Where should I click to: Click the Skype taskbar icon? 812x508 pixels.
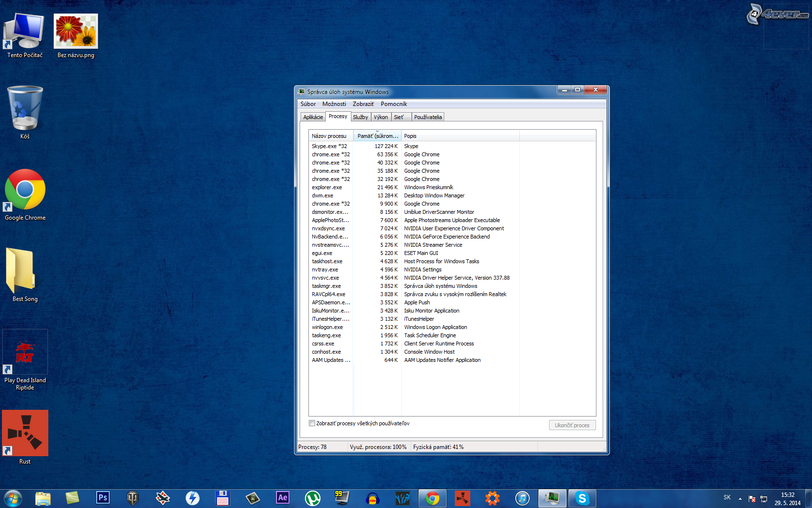[x=582, y=498]
